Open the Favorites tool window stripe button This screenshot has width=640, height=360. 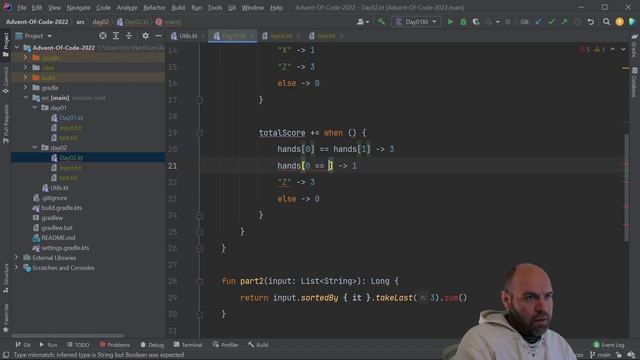[6, 318]
